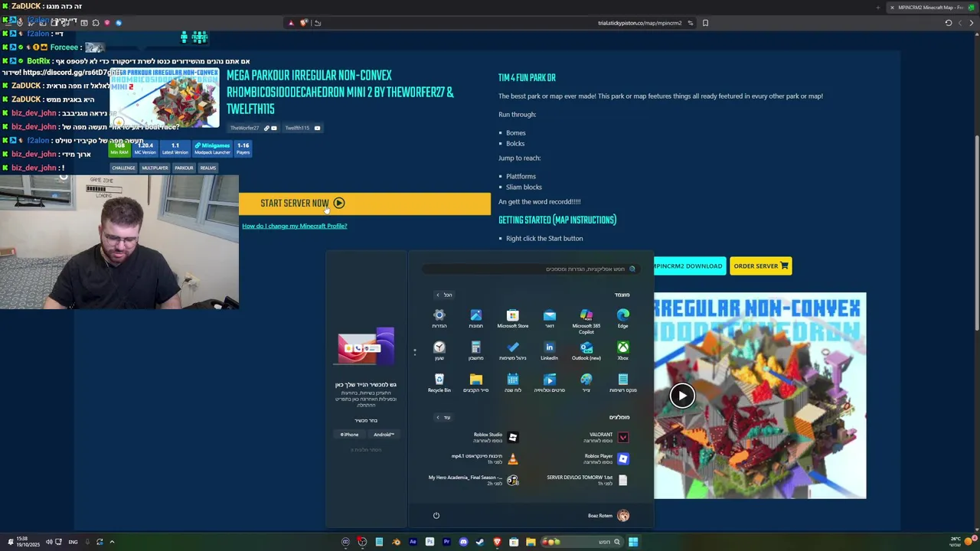Open File Explorer from pinned apps
The image size is (980, 551).
click(476, 383)
